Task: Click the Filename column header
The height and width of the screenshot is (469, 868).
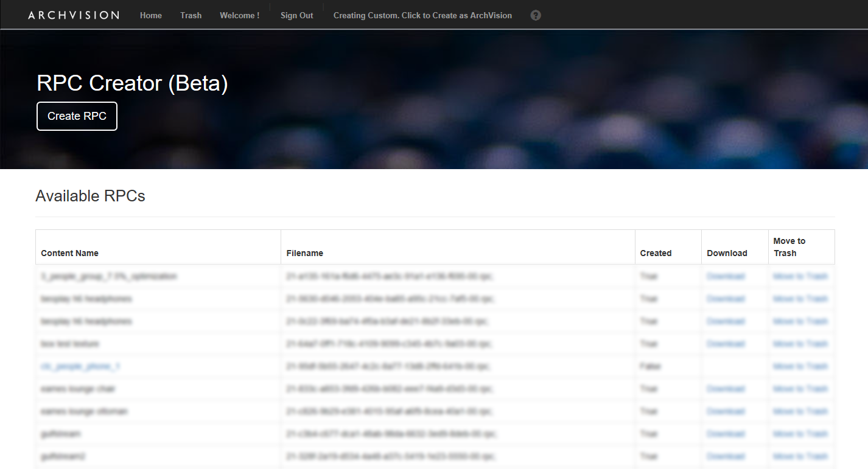Action: 304,253
